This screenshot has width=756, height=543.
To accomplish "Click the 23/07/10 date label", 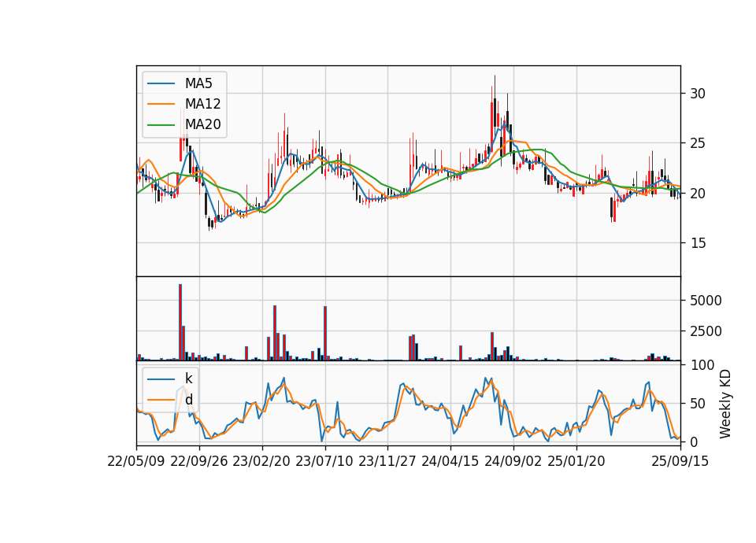I will click(x=324, y=461).
